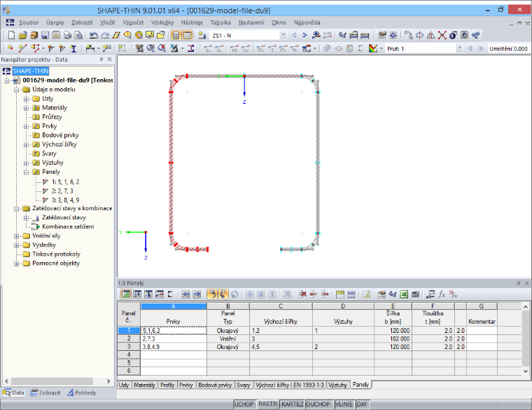Toggle the project navigator display button
Screen dimensions: 532x410
(x=176, y=35)
